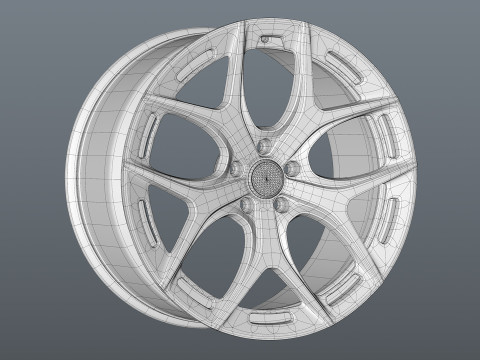The height and width of the screenshot is (360, 480).
Task: Click the right lug bolt hole near hub
Action: point(292,168)
